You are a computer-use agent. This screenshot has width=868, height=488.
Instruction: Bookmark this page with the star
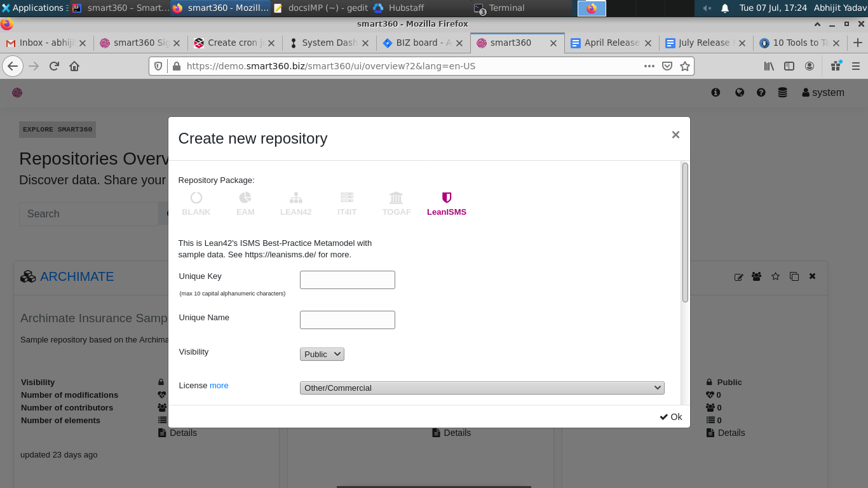click(x=685, y=66)
